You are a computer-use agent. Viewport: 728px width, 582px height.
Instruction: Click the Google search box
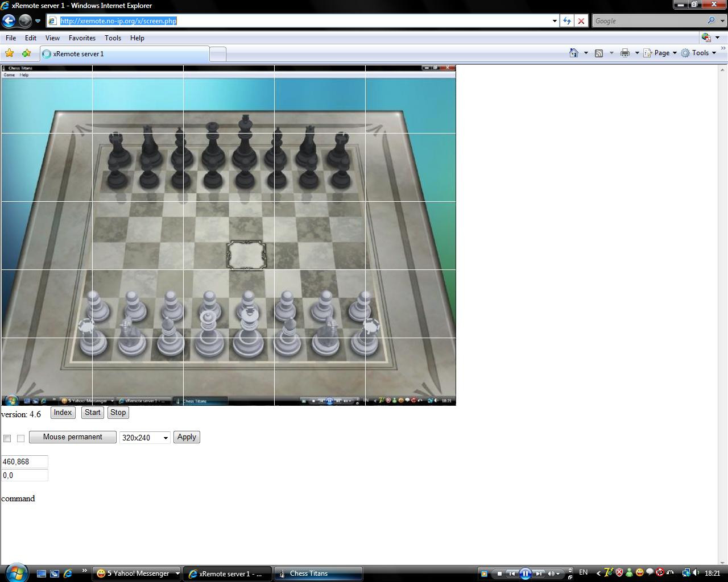(x=648, y=21)
